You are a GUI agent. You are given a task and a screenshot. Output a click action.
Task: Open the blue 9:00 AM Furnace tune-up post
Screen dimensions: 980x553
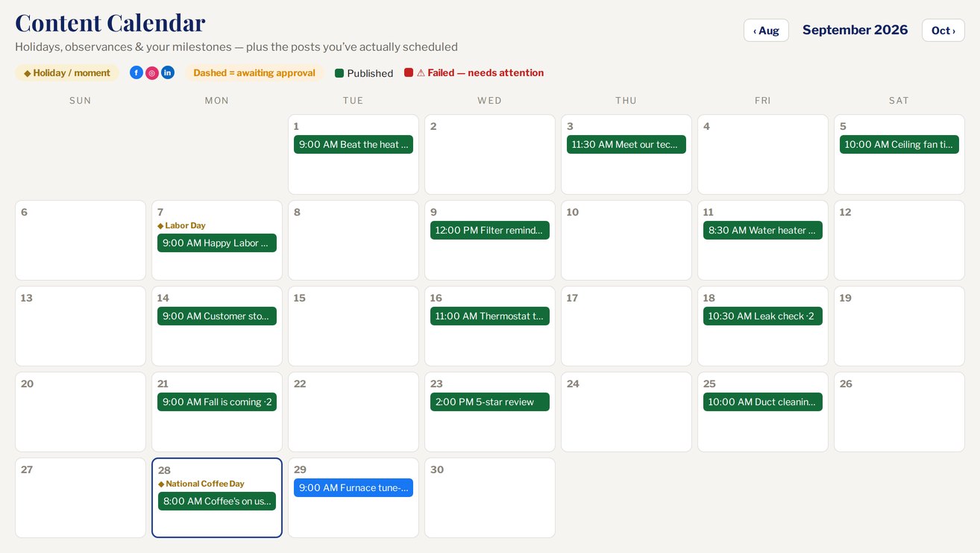pos(354,488)
